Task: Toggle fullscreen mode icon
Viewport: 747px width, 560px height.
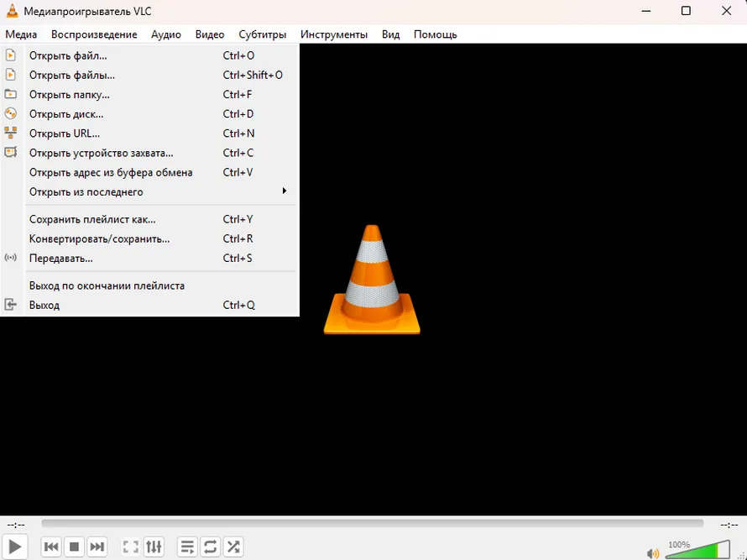Action: [131, 547]
